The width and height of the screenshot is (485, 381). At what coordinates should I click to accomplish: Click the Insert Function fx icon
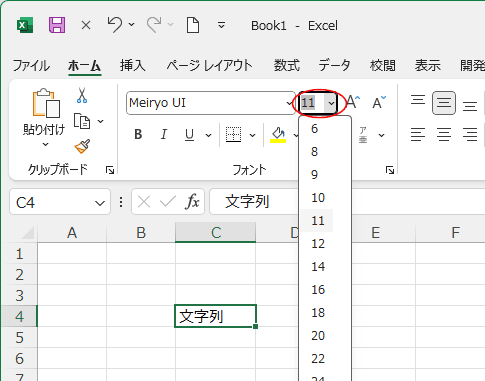pyautogui.click(x=192, y=202)
